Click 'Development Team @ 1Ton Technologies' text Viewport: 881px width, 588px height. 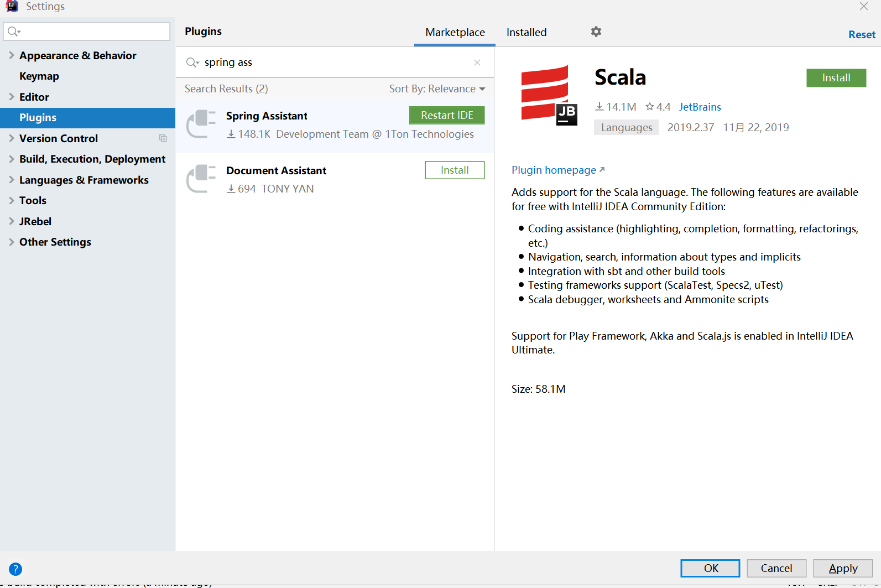tap(375, 134)
